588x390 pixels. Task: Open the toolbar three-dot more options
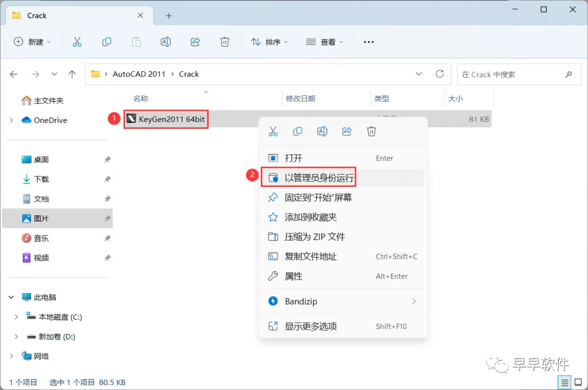point(369,42)
